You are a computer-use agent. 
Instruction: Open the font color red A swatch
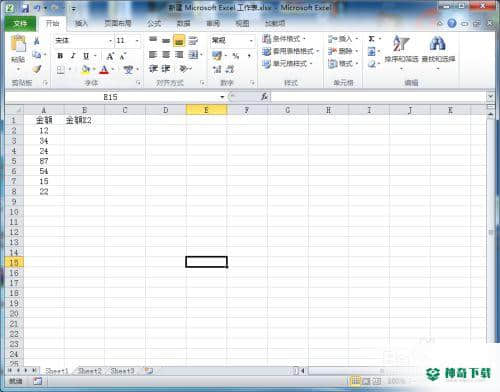click(x=104, y=69)
